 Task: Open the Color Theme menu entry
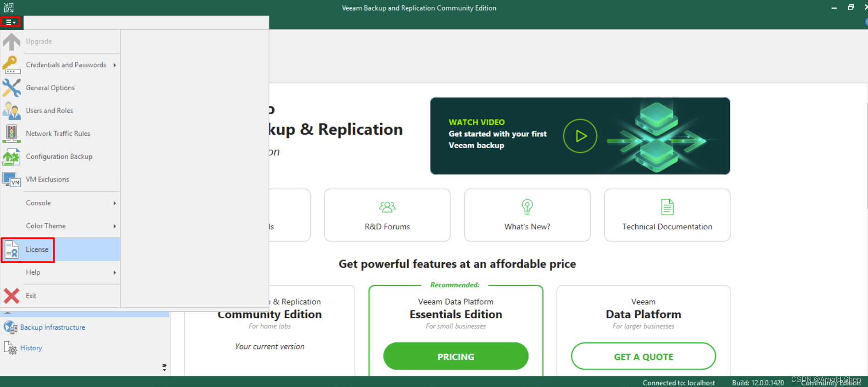(x=61, y=226)
